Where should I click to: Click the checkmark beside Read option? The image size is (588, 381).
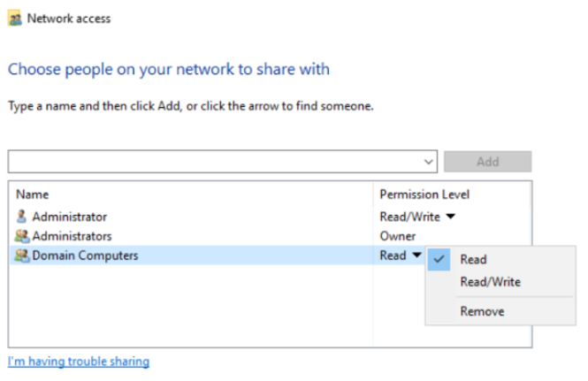tap(439, 259)
